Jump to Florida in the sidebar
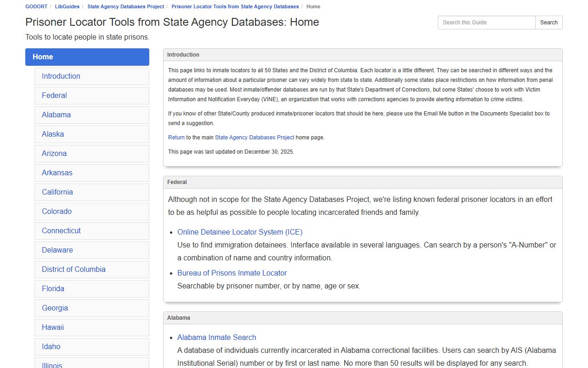The image size is (588, 368). pos(92,289)
